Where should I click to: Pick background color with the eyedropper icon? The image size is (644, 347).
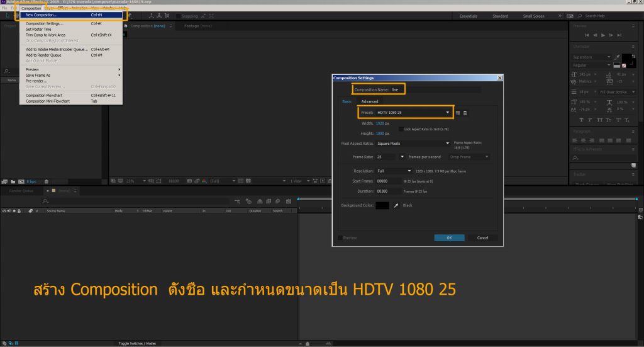pyautogui.click(x=396, y=205)
